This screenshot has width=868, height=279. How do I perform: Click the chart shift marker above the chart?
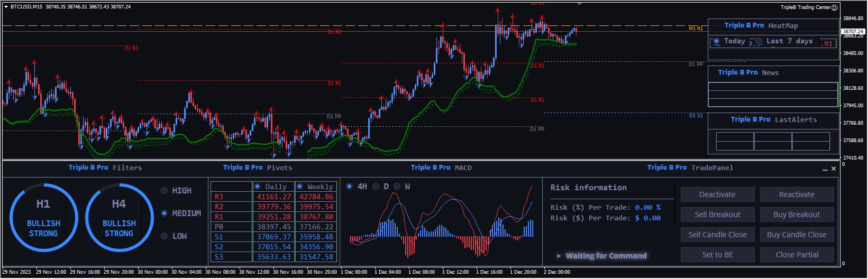(579, 4)
